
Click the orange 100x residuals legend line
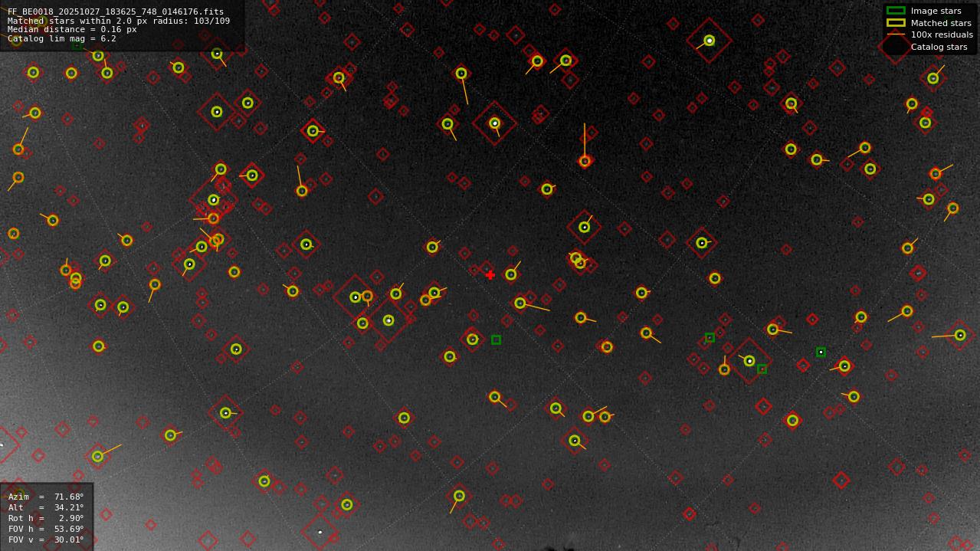pos(896,34)
